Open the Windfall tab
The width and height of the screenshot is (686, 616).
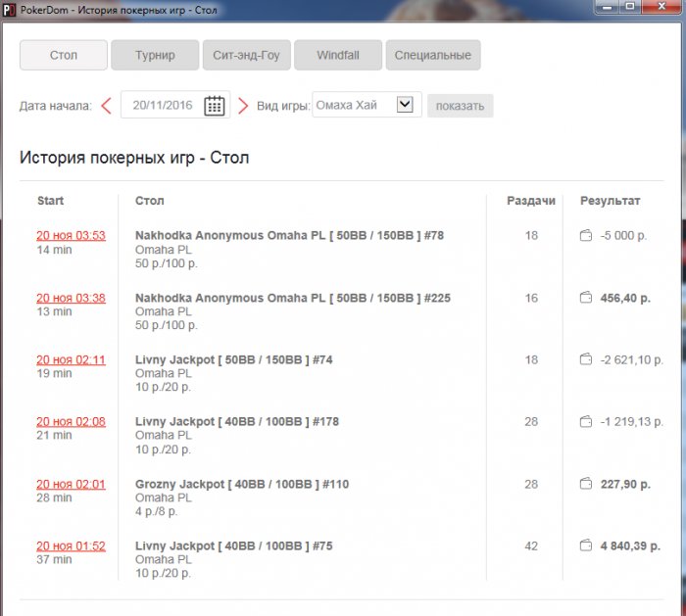pyautogui.click(x=338, y=55)
